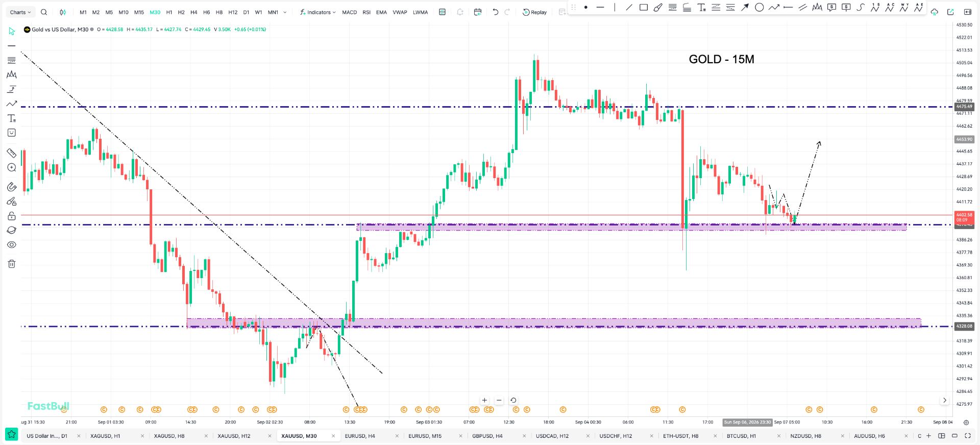This screenshot has width=980, height=445.
Task: Click the undo arrow
Action: point(495,12)
